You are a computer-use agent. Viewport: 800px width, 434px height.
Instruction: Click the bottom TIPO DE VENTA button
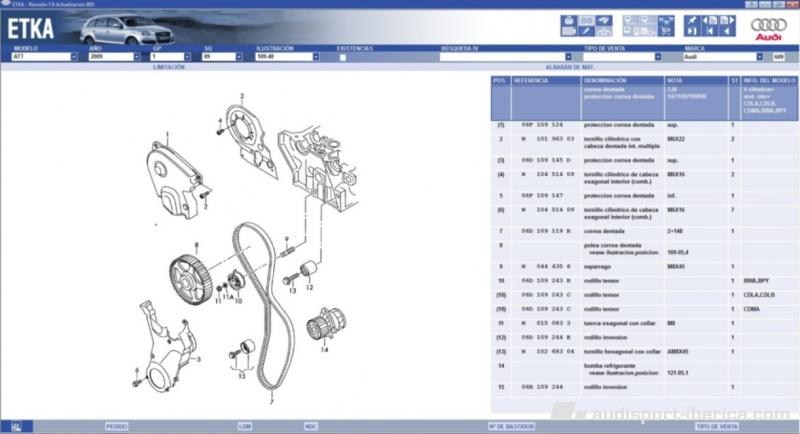pos(717,426)
